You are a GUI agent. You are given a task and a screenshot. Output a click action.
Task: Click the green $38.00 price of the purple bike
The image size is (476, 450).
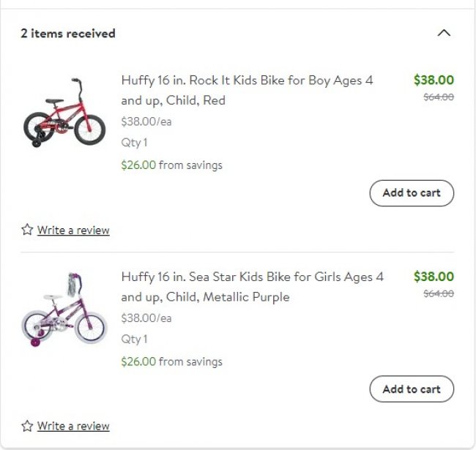click(434, 277)
